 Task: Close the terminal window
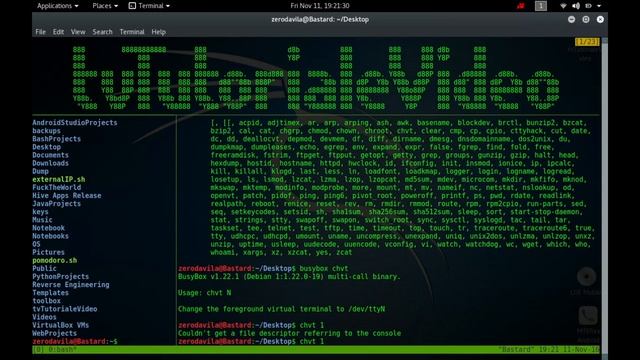click(600, 19)
